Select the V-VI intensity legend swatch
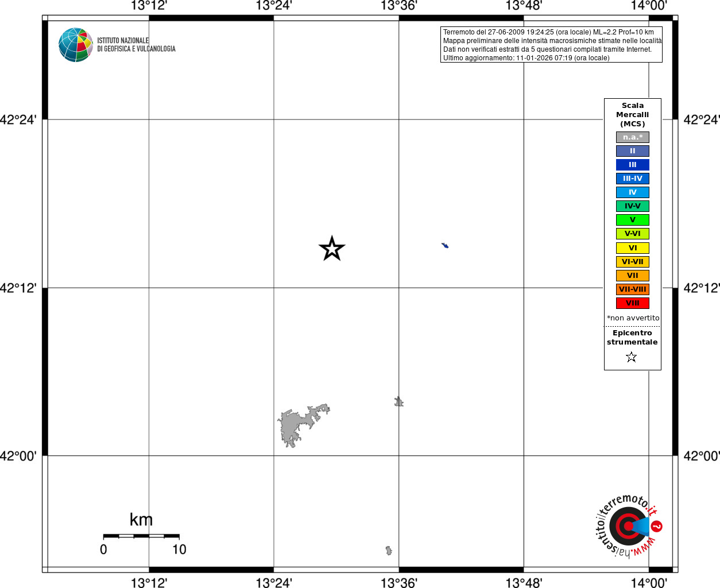Image resolution: width=720 pixels, height=588 pixels. point(633,234)
